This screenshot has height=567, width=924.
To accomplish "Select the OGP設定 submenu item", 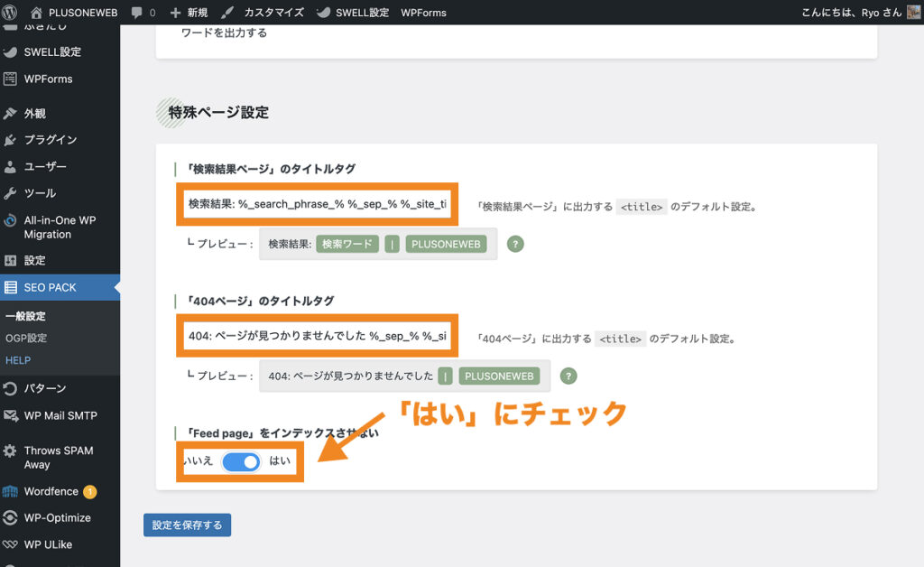I will 24,339.
